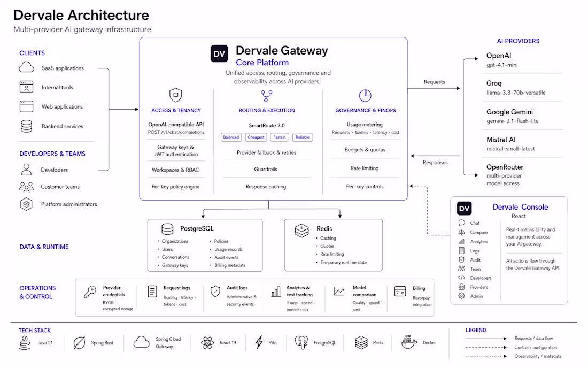The width and height of the screenshot is (588, 368).
Task: Click the 'Per-key controls' text
Action: click(x=365, y=187)
